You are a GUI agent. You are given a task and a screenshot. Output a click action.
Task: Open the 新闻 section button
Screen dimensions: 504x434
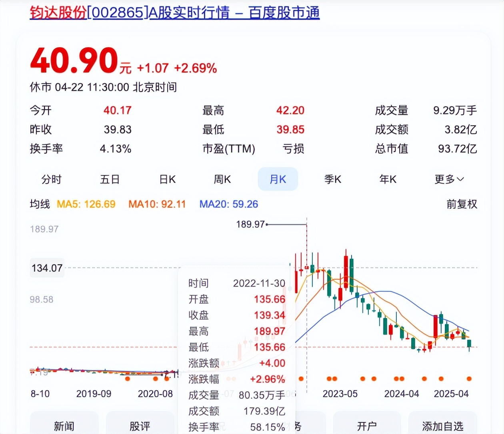64,426
